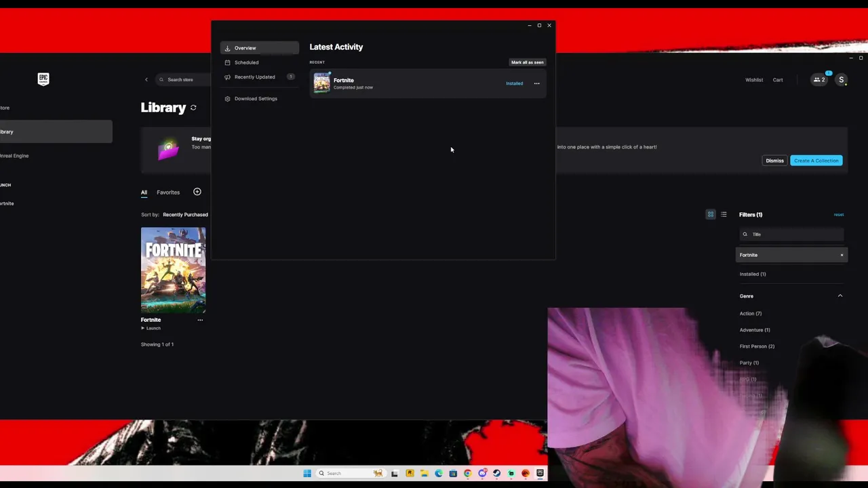The image size is (868, 488).
Task: Open the Fortnite activity three-dot menu
Action: pos(536,83)
